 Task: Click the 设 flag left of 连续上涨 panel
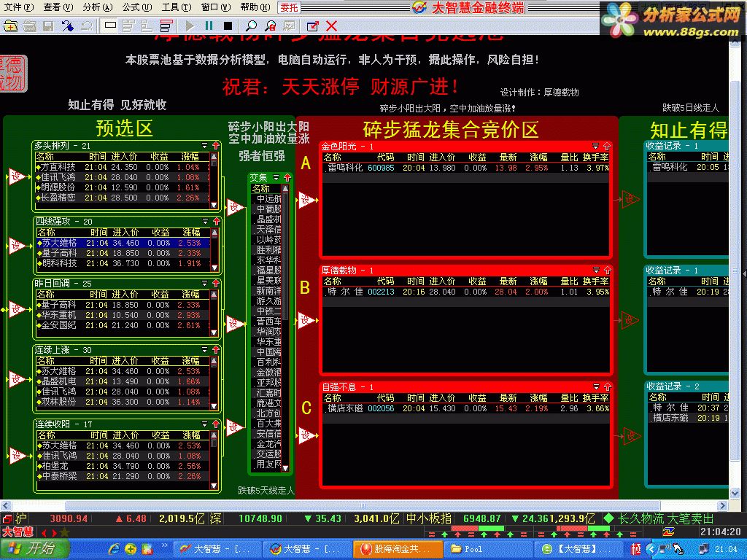click(18, 379)
